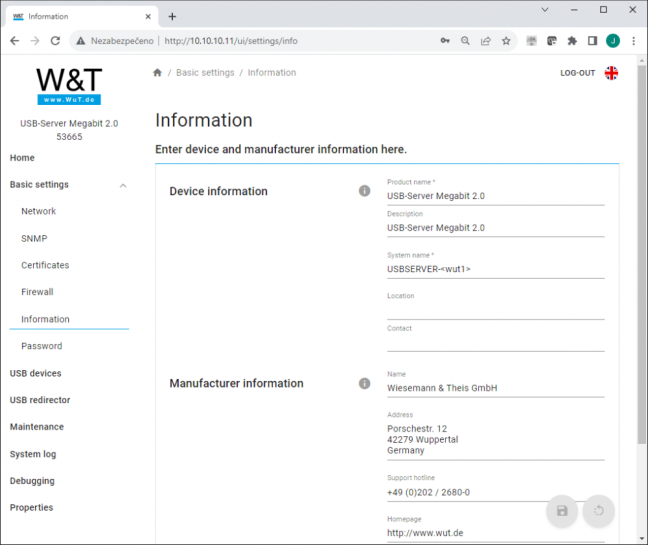Open the saved passwords key icon
The height and width of the screenshot is (545, 648).
pyautogui.click(x=445, y=41)
